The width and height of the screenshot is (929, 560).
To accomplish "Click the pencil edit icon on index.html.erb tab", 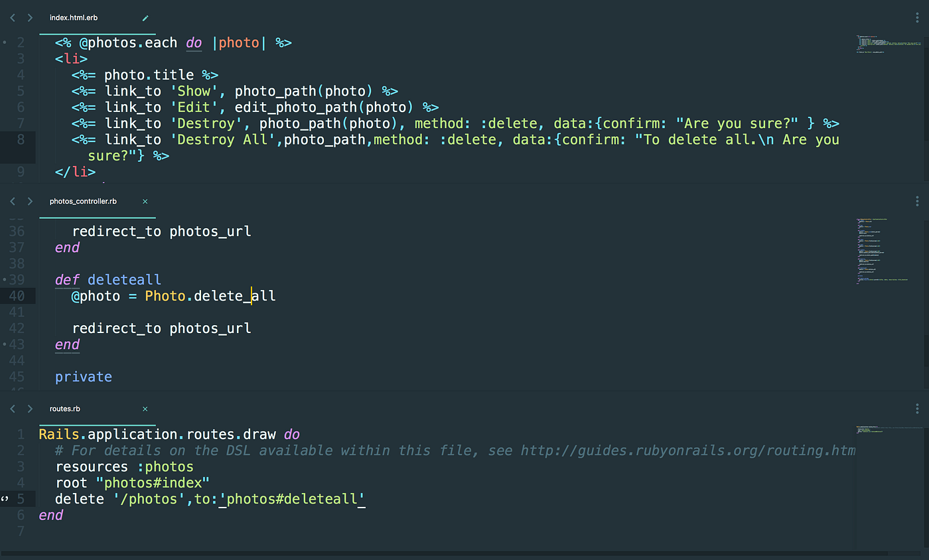I will tap(145, 18).
